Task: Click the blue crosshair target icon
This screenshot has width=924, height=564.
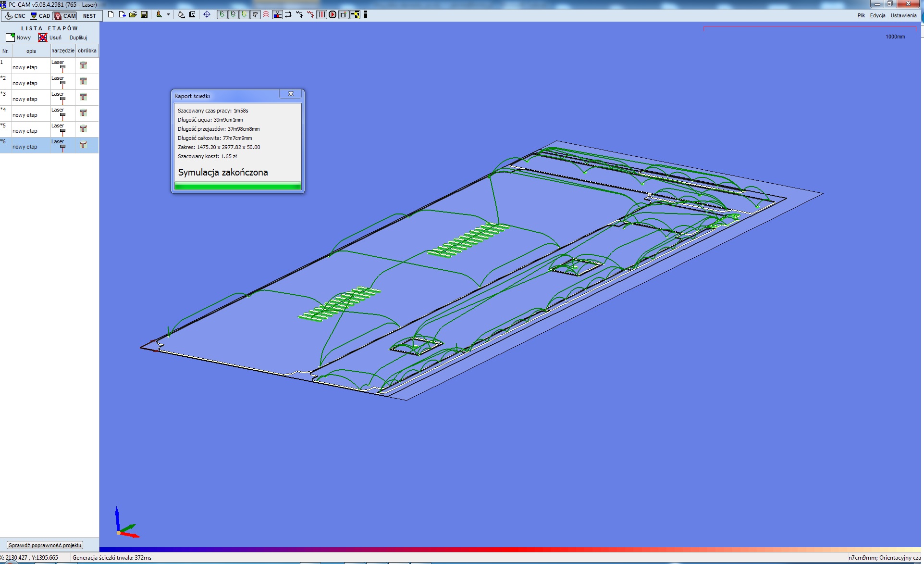Action: tap(207, 14)
